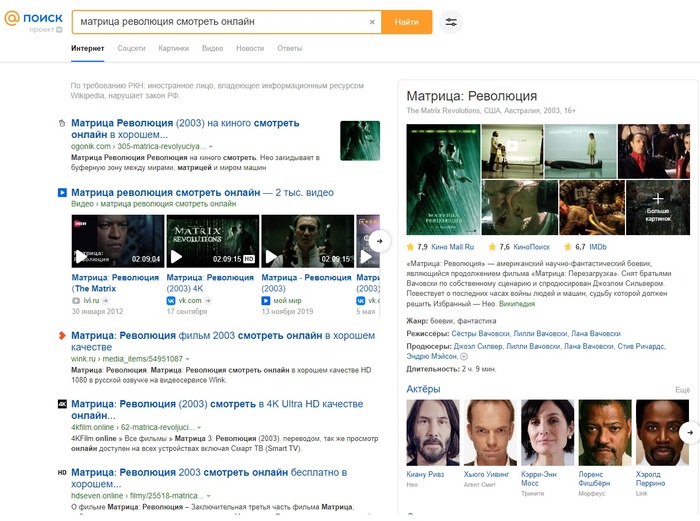The width and height of the screenshot is (700, 521).
Task: Open the 2 тыс. видео results heading
Action: point(202,192)
